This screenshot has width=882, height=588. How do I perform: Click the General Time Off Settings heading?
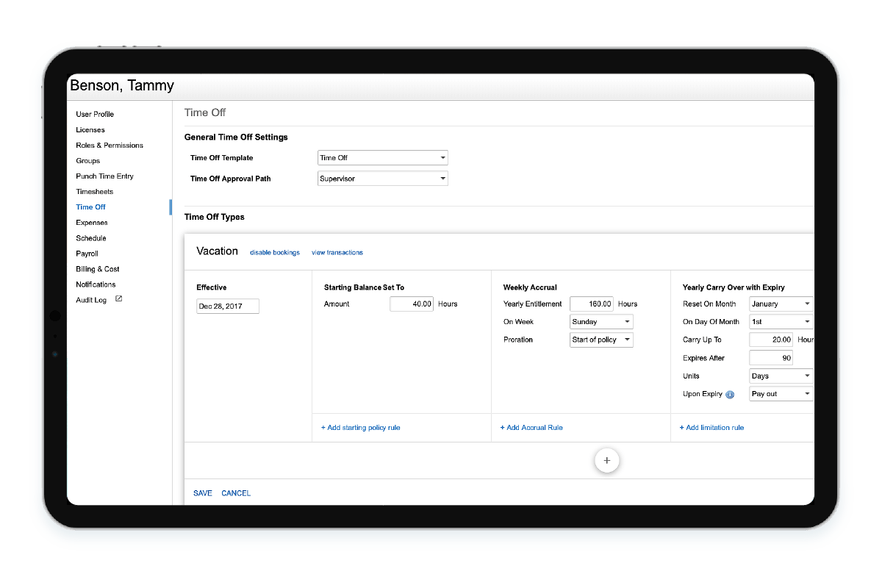[x=236, y=137]
